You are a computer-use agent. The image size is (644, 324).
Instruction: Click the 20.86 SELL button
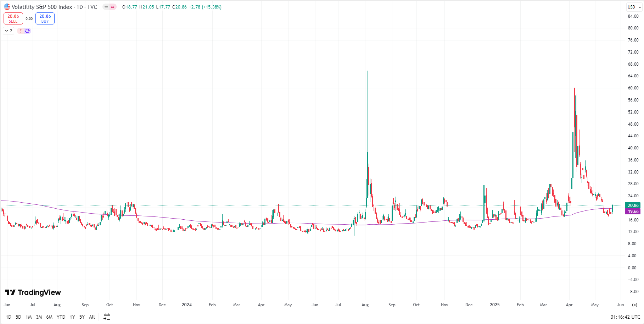pos(13,18)
